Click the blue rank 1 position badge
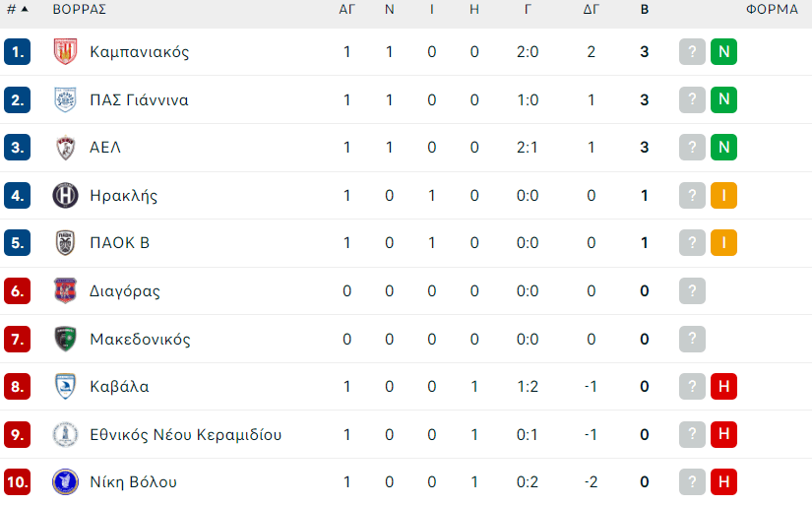 17,52
